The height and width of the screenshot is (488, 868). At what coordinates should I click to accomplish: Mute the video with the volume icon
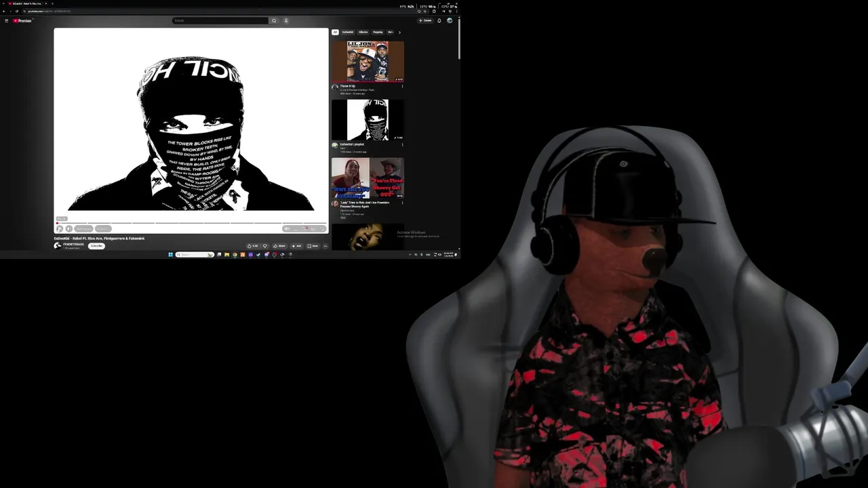tap(69, 228)
